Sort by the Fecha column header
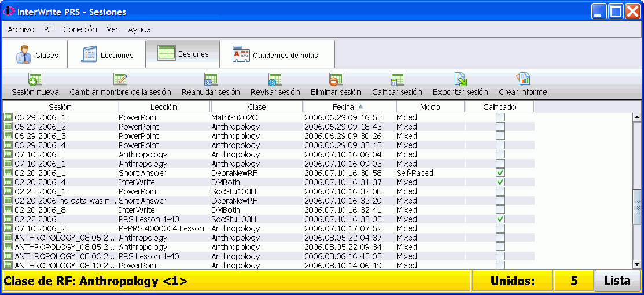 coord(349,107)
